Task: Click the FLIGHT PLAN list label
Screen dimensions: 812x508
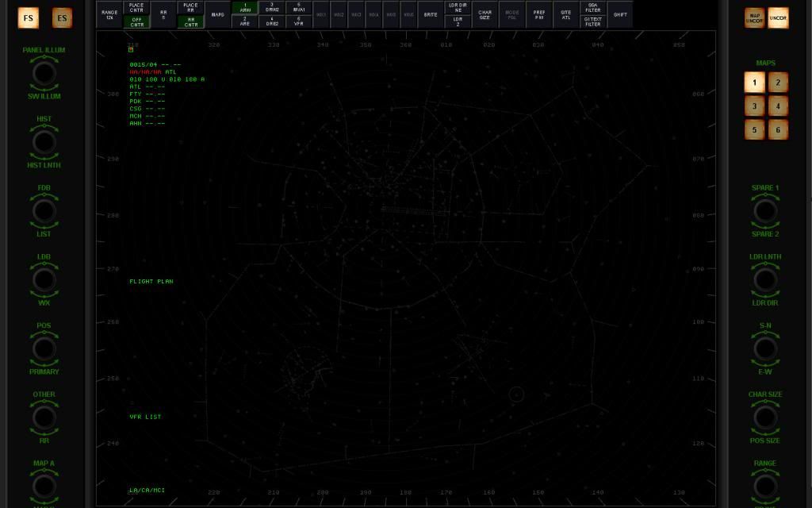Action: click(151, 282)
